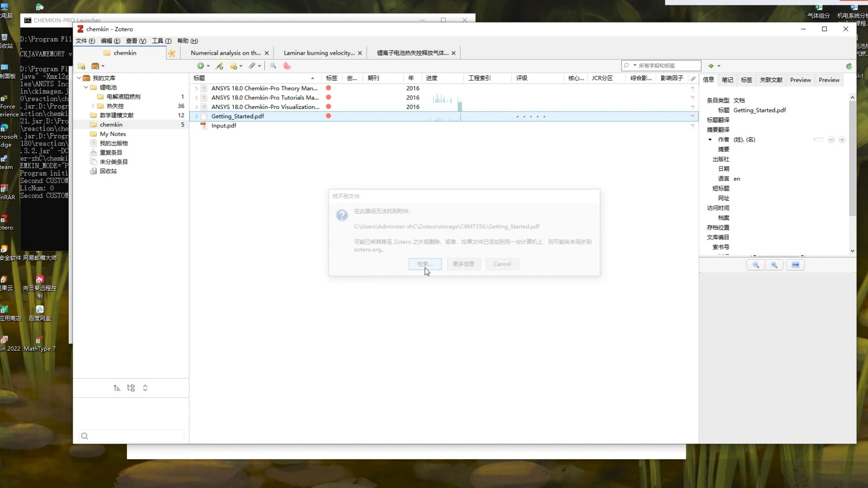This screenshot has width=868, height=488.
Task: Click Advanced Search magnifier icon
Action: tap(273, 66)
